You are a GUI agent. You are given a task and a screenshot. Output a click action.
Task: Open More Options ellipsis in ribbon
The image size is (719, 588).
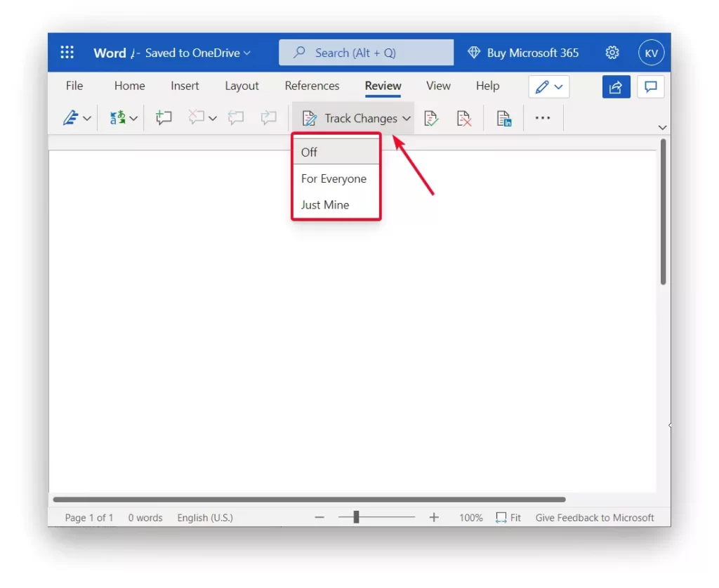[x=543, y=118]
